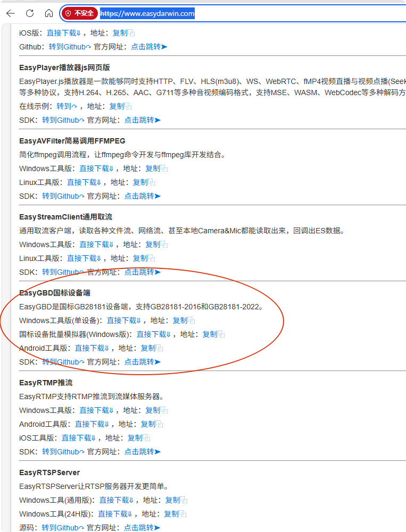Download EasyRTMP Windows工具版
This screenshot has height=532, width=406.
click(96, 410)
